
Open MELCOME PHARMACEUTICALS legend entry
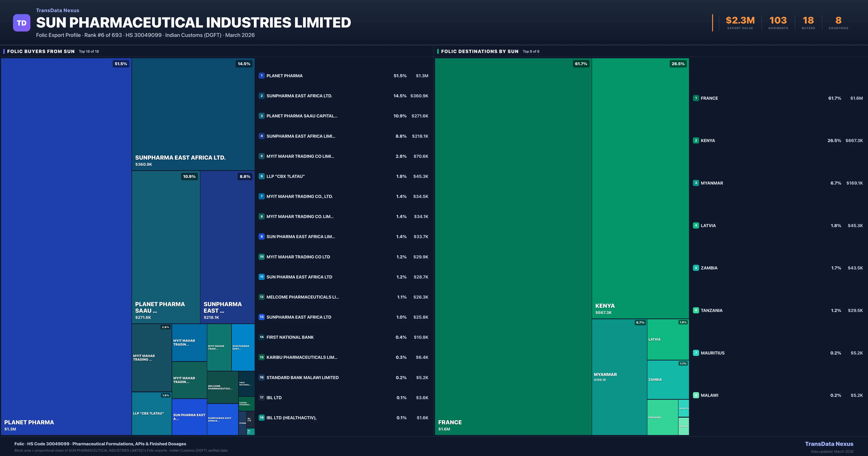pos(302,297)
